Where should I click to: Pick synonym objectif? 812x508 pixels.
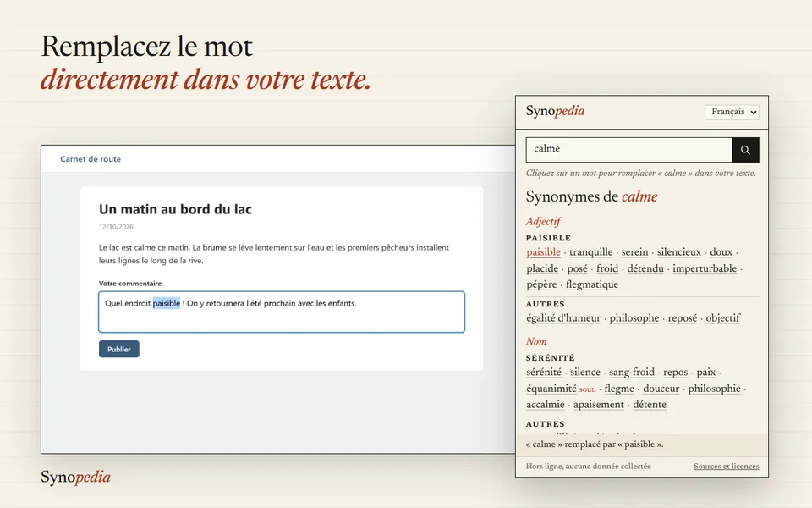(x=723, y=318)
